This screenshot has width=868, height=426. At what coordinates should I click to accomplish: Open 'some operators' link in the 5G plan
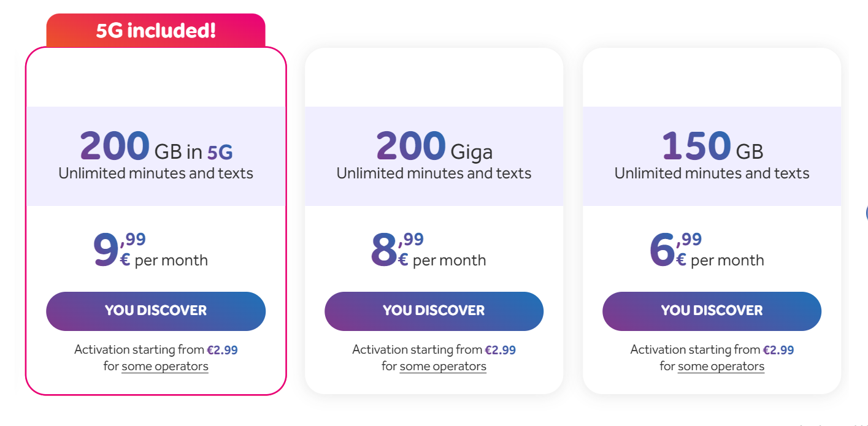pos(165,367)
